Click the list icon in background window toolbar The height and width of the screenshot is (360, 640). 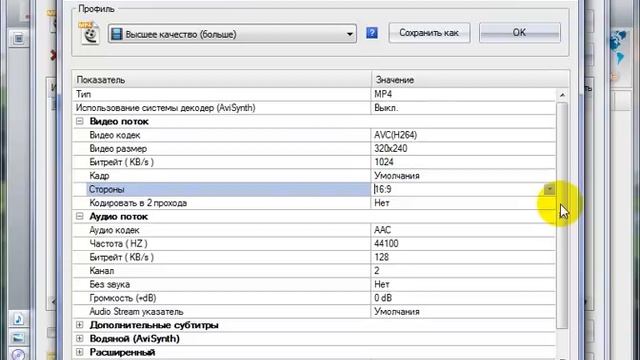point(18,39)
